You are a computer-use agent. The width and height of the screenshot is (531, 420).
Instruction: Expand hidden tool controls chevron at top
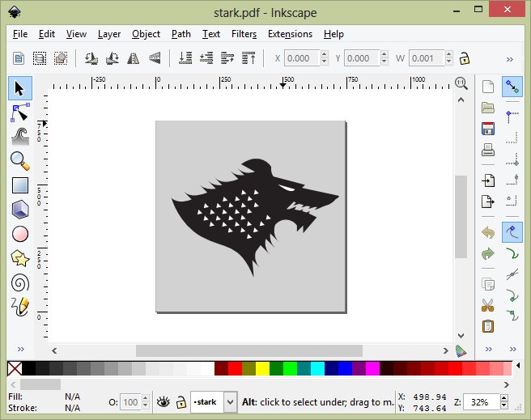[510, 59]
